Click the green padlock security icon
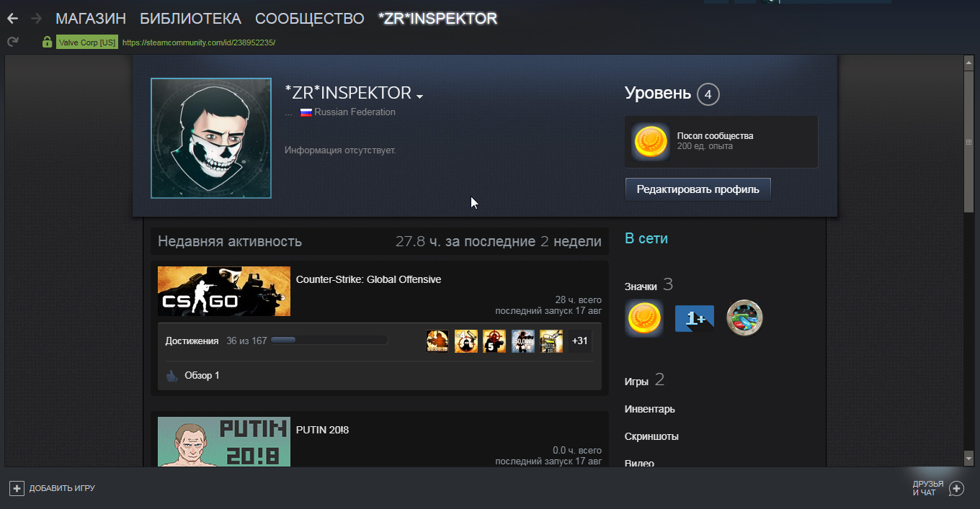The image size is (980, 509). pos(48,42)
